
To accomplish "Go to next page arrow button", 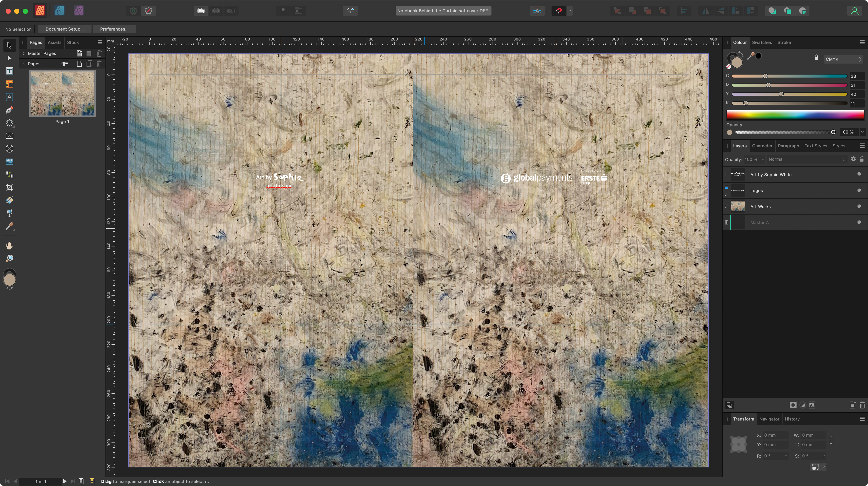I will (x=65, y=481).
